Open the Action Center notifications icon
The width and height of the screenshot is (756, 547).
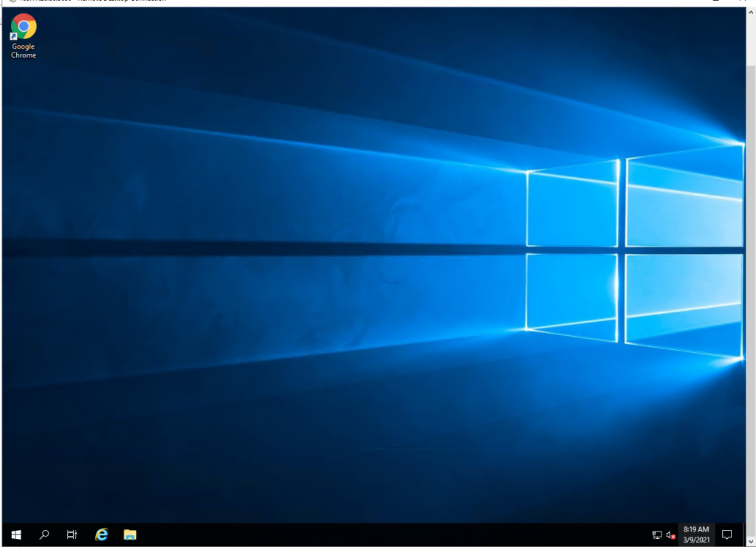click(x=726, y=534)
